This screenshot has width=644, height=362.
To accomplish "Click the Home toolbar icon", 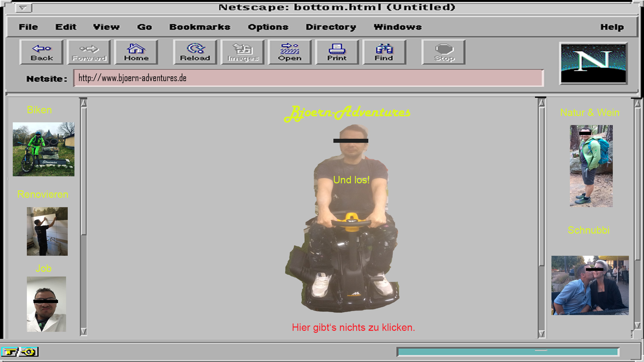I will 136,52.
